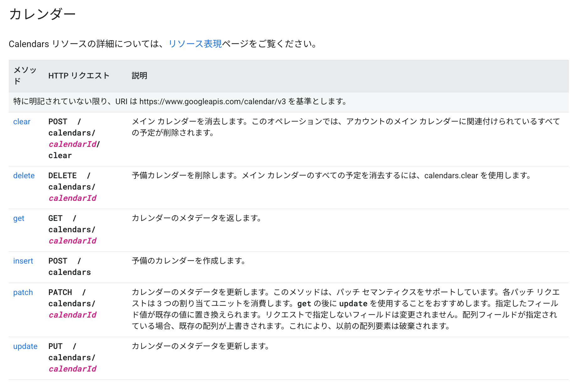This screenshot has width=588, height=391.
Task: Click the delete method description text
Action: tap(332, 176)
